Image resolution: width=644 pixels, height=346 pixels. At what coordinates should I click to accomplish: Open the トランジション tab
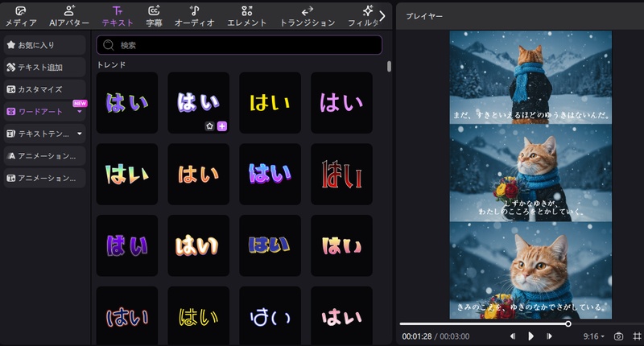[x=308, y=16]
